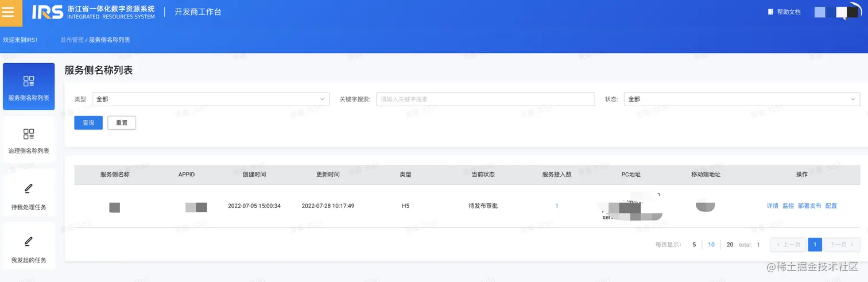
Task: Click the 上一页 pagination button
Action: (788, 245)
